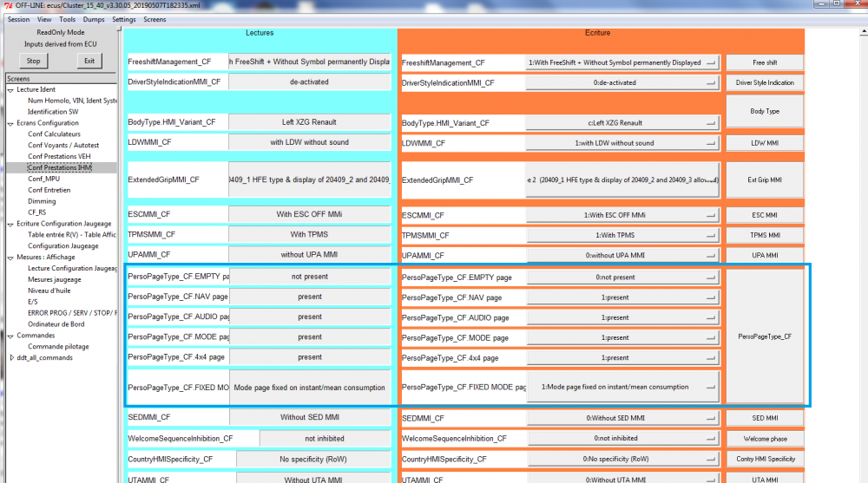Open ESCMMI_CF write dropdown
Screen dimensions: 868x483
click(x=622, y=215)
